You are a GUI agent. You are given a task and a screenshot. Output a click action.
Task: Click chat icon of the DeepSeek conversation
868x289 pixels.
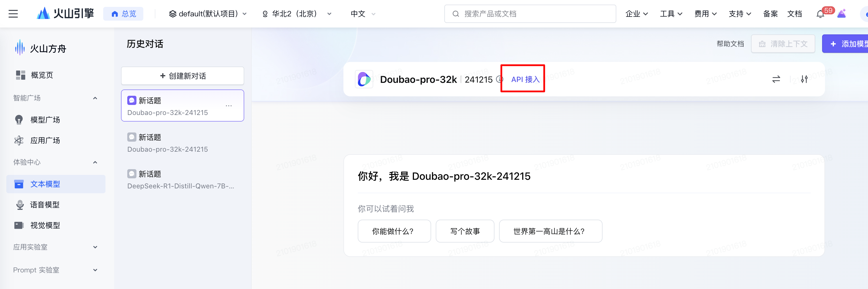pyautogui.click(x=132, y=174)
